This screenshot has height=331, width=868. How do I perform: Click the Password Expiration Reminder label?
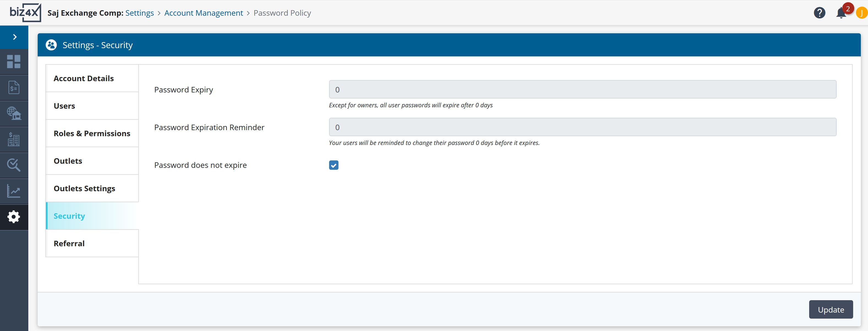point(209,127)
